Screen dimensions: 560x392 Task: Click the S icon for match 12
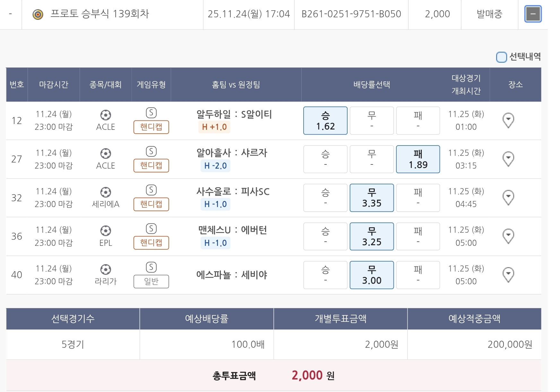pos(151,113)
